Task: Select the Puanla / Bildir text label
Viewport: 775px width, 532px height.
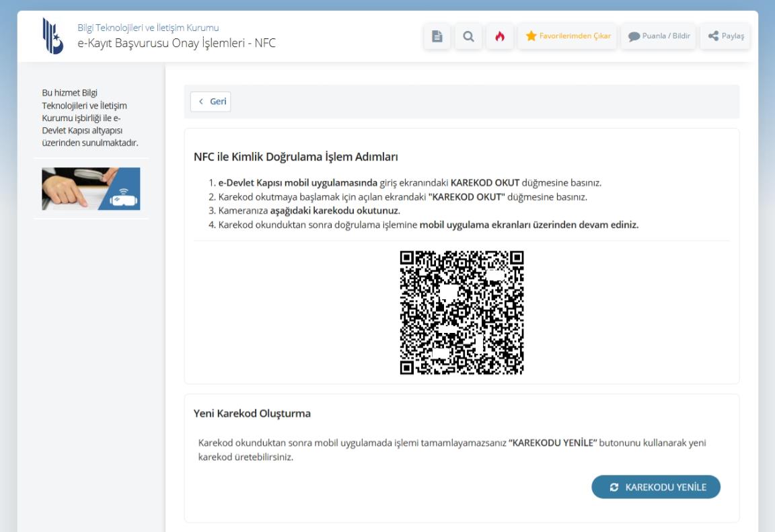Action: pos(666,36)
